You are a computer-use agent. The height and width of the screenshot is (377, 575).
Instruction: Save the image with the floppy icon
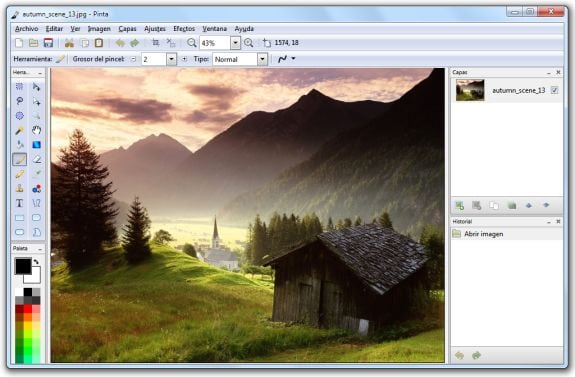pos(48,43)
